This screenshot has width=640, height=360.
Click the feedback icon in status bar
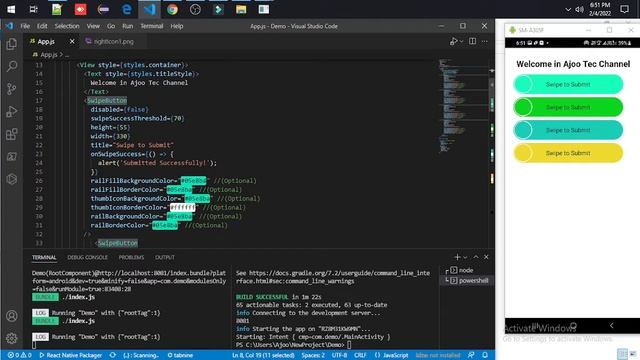[x=471, y=355]
